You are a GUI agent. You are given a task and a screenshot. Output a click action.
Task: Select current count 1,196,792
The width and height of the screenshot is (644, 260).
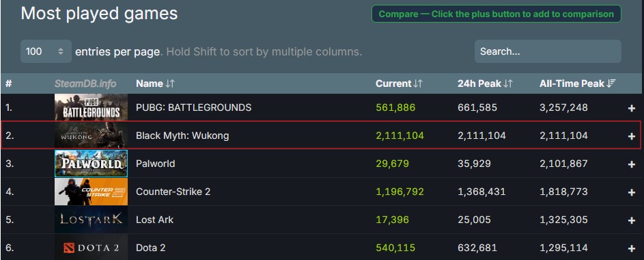tap(400, 192)
